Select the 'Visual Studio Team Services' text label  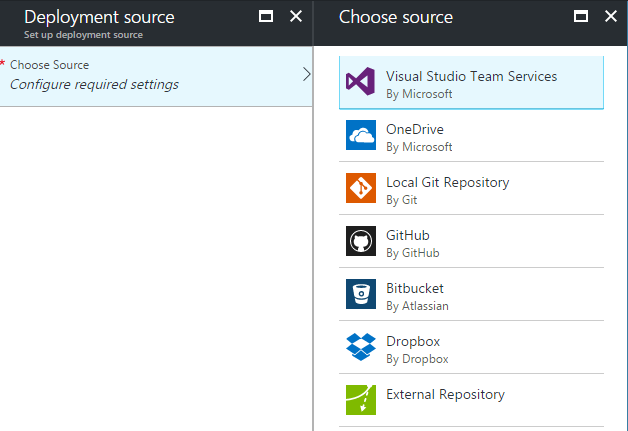tap(471, 76)
